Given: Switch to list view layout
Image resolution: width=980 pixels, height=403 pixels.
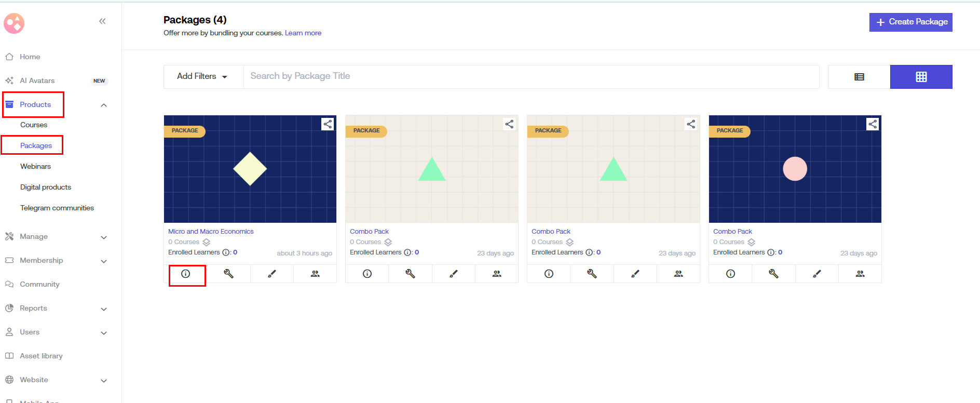Looking at the screenshot, I should (x=859, y=77).
